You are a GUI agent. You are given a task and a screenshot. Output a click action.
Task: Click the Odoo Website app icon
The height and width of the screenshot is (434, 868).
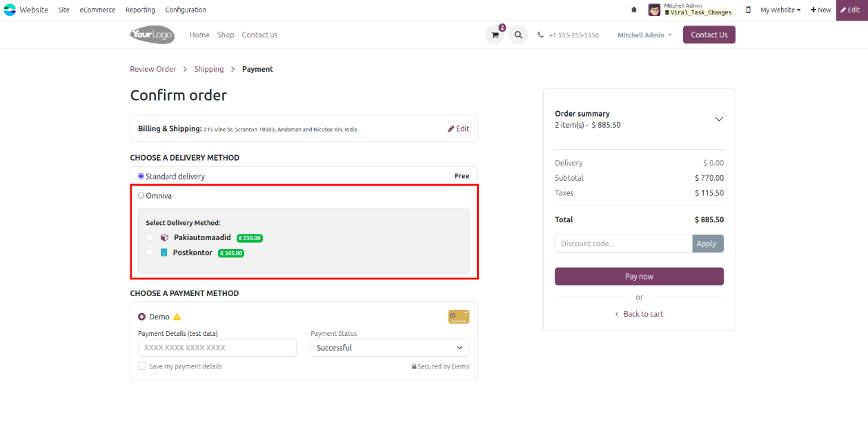(x=10, y=10)
